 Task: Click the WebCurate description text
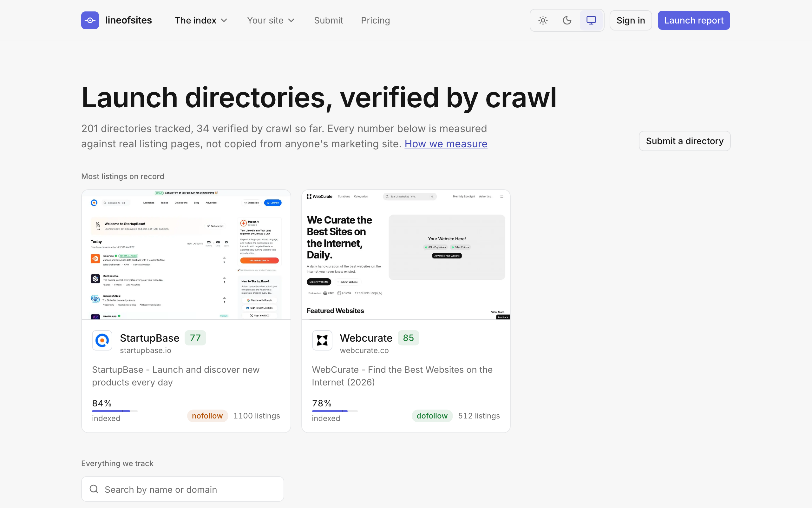pos(402,376)
